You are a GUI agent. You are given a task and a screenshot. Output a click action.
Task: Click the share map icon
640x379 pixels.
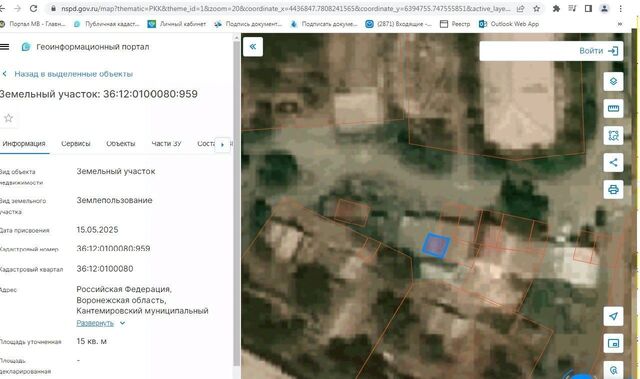[613, 162]
